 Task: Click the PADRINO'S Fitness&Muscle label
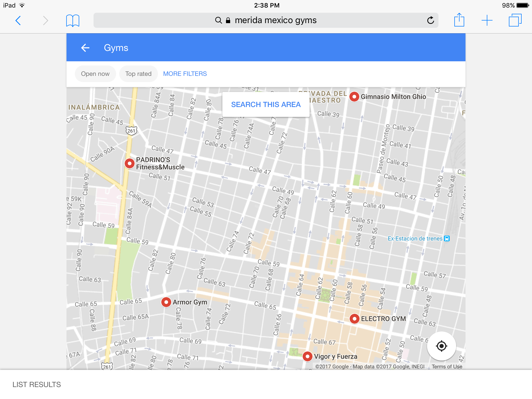160,163
